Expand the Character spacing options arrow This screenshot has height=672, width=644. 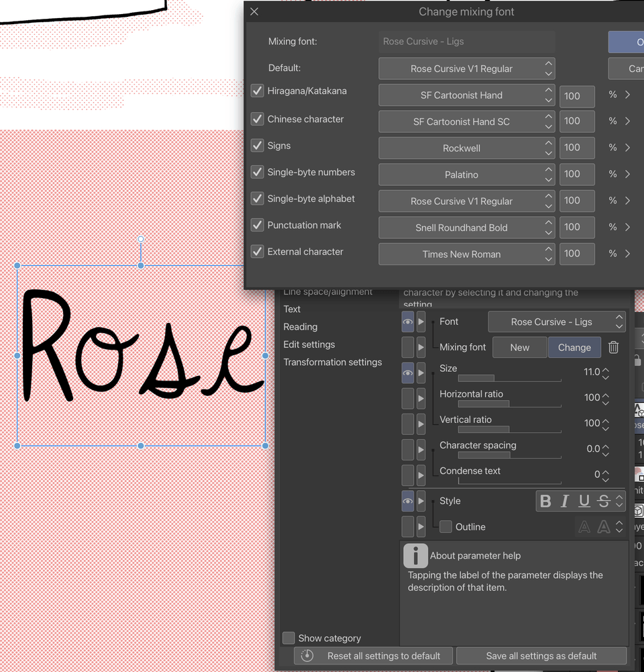tap(423, 450)
